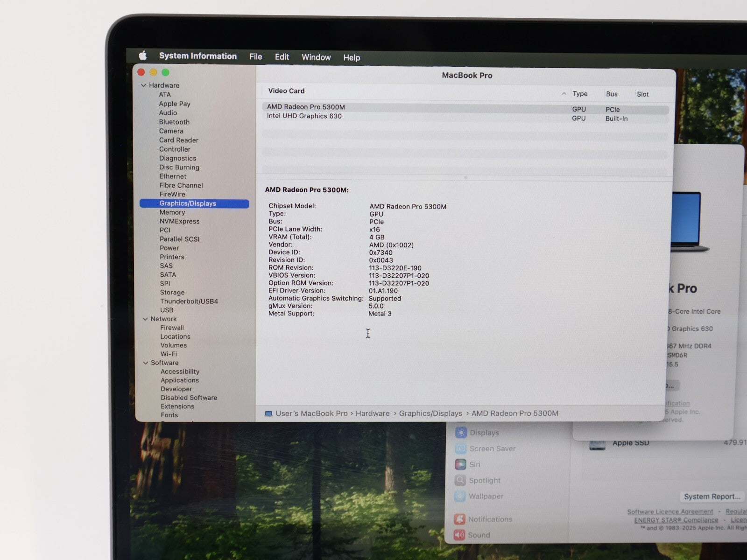Screen dimensions: 747x560
Task: Sort by the Video Card column header
Action: 286,91
